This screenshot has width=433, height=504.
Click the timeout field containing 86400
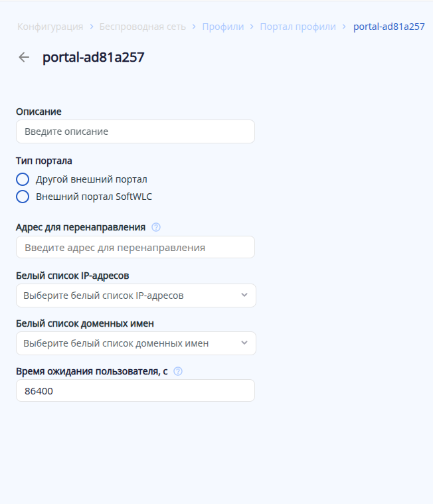tap(135, 391)
